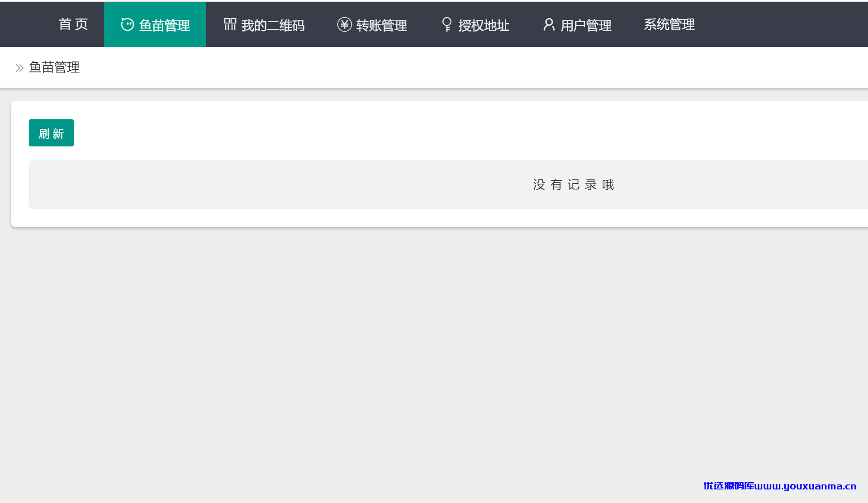Click the yen coin icon beside 转账管理
868x503 pixels.
[344, 24]
